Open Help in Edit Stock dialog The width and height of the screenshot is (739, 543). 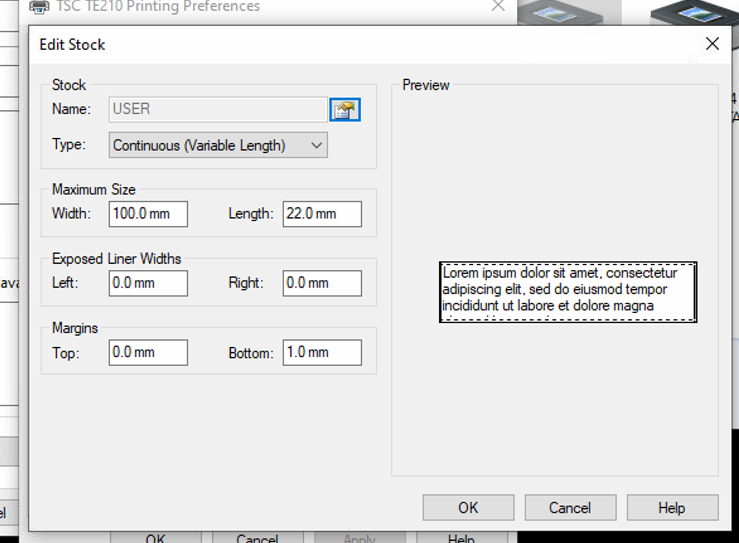click(673, 508)
